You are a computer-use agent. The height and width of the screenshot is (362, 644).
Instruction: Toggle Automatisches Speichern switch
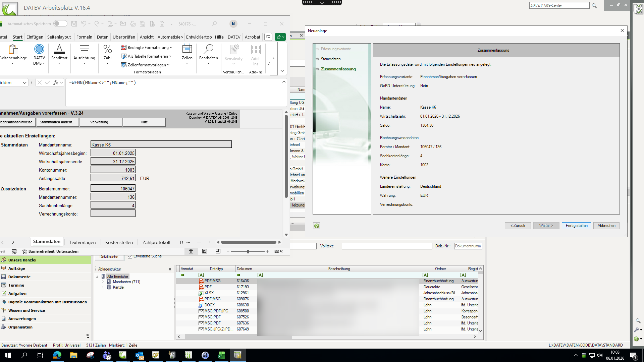[x=60, y=24]
